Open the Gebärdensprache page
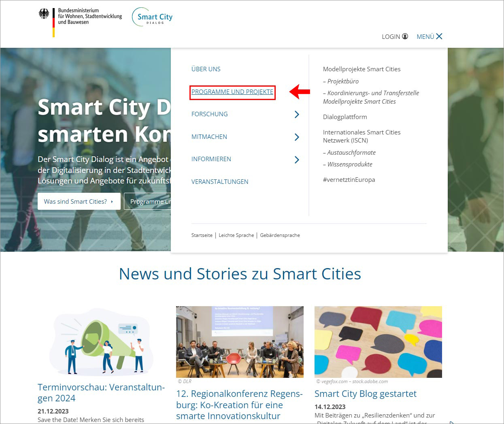 (280, 235)
